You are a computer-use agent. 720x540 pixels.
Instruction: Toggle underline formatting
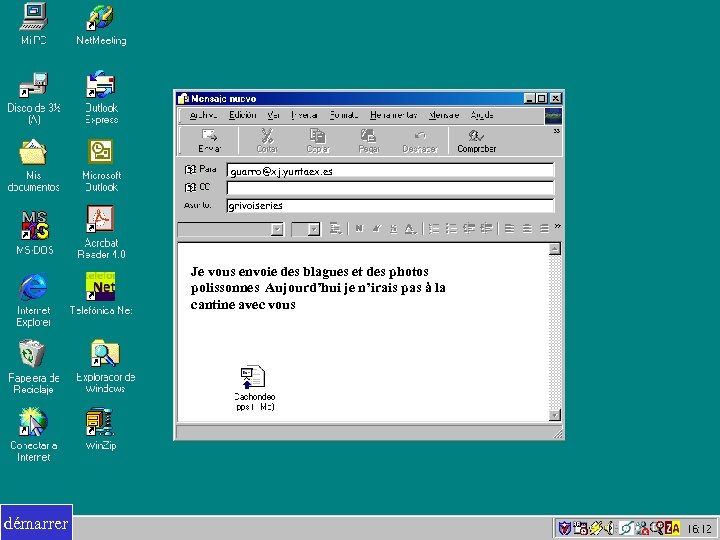click(x=393, y=229)
